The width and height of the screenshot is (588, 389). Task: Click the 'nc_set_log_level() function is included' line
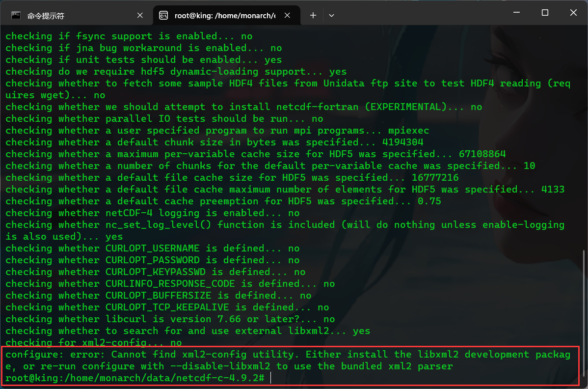[x=285, y=230]
